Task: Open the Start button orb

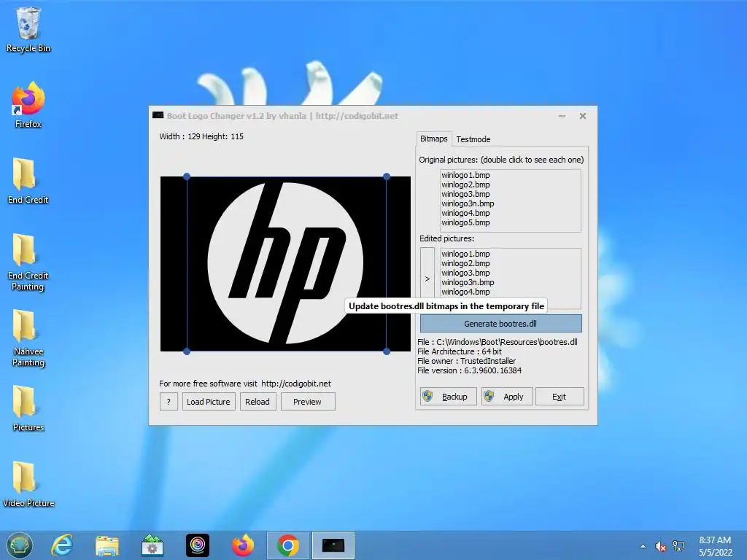Action: (19, 545)
